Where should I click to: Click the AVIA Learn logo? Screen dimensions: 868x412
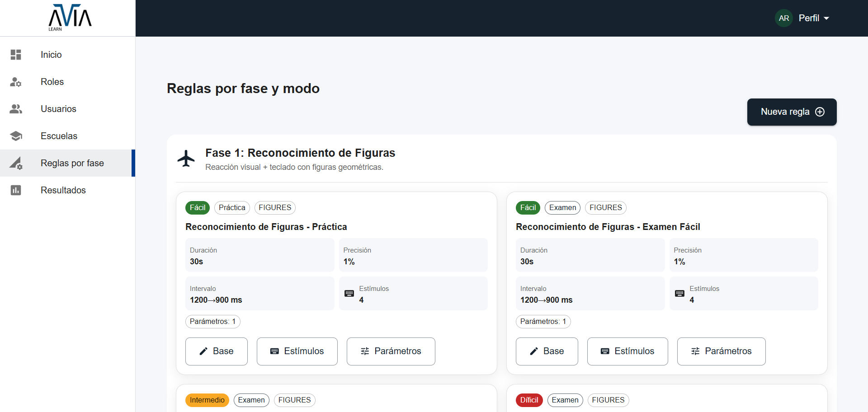coord(70,18)
